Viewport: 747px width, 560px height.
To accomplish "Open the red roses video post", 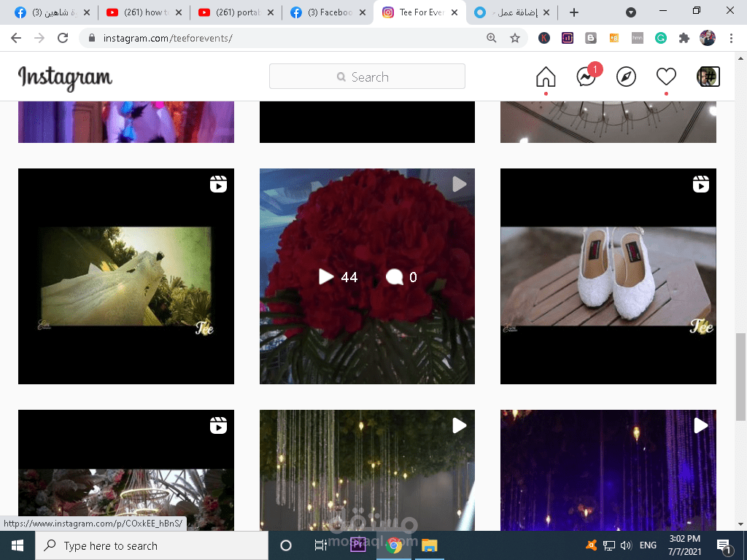I will click(367, 276).
